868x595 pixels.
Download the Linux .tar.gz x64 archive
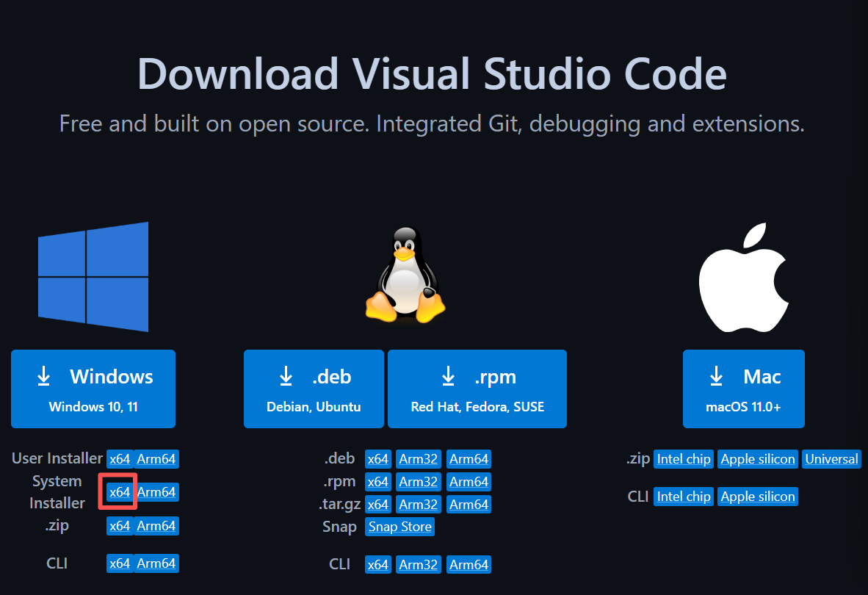click(378, 505)
